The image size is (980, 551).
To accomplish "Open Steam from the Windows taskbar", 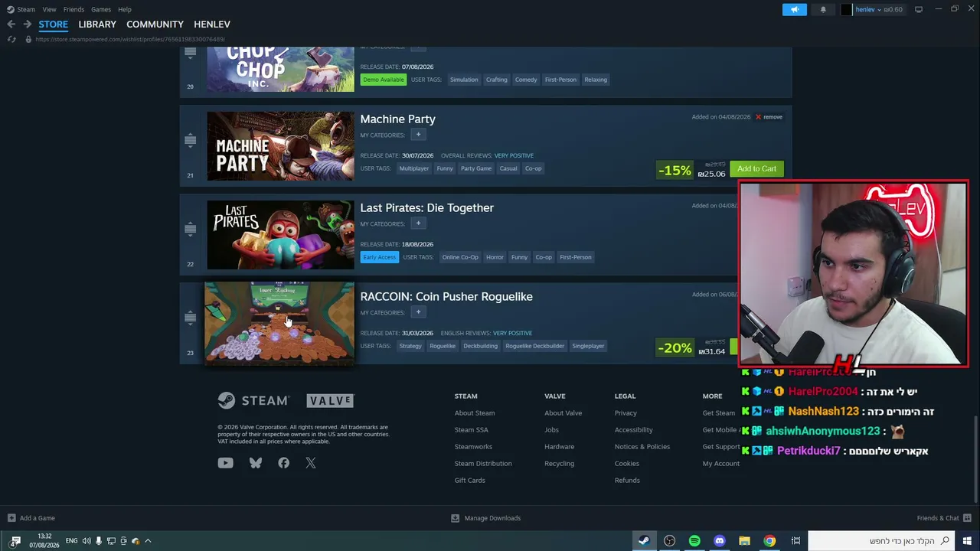I will tap(645, 541).
